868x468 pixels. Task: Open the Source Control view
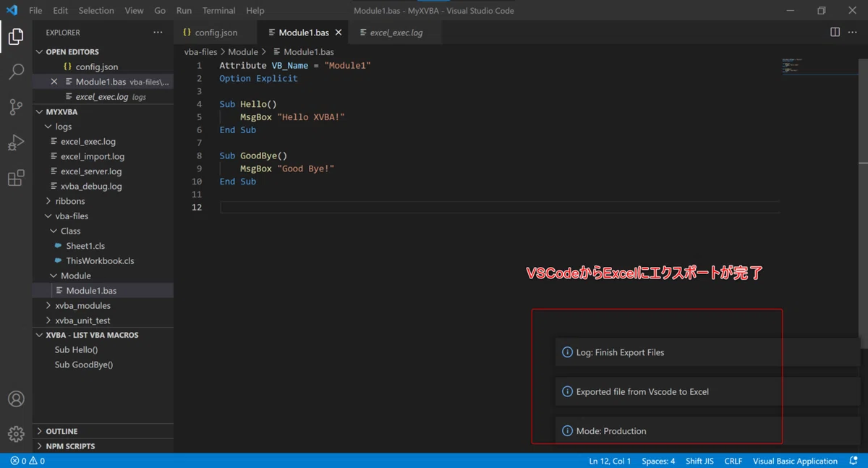[16, 107]
